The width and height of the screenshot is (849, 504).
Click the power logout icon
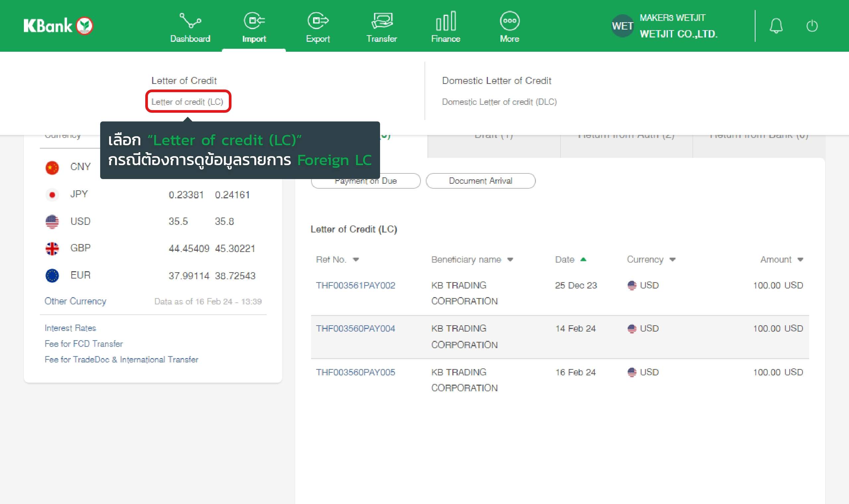click(812, 26)
